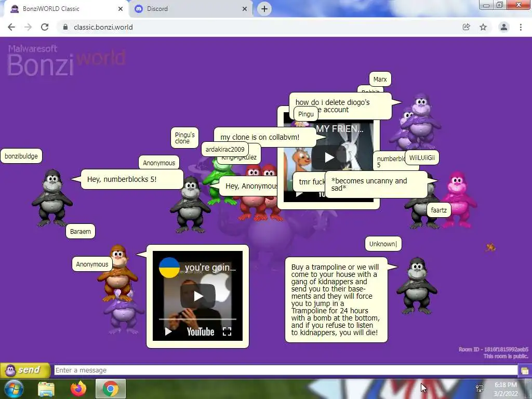Screen dimensions: 532x399
Task: Click the black Anonymous gorilla in center
Action: (x=190, y=205)
